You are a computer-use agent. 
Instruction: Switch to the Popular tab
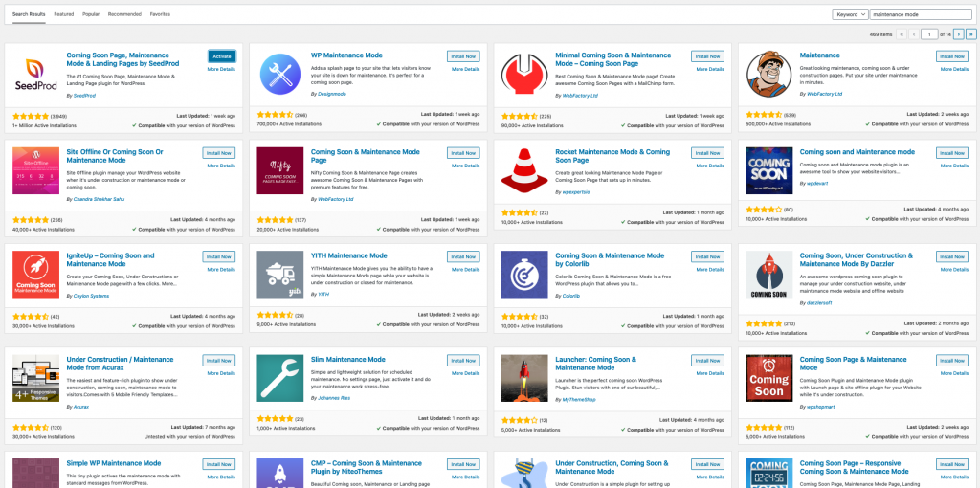tap(91, 13)
